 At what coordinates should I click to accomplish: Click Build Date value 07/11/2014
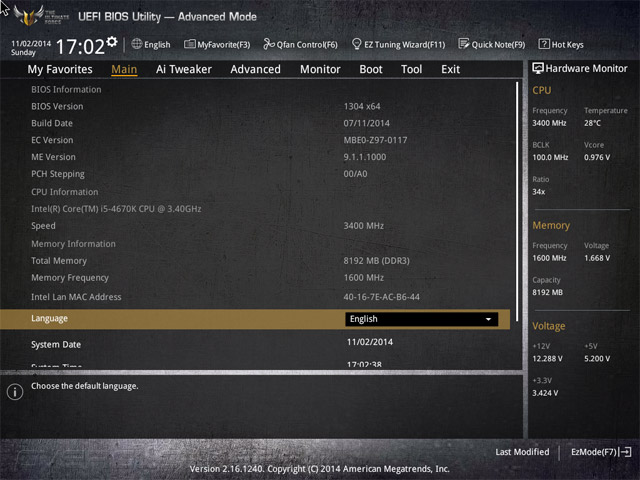[x=367, y=123]
